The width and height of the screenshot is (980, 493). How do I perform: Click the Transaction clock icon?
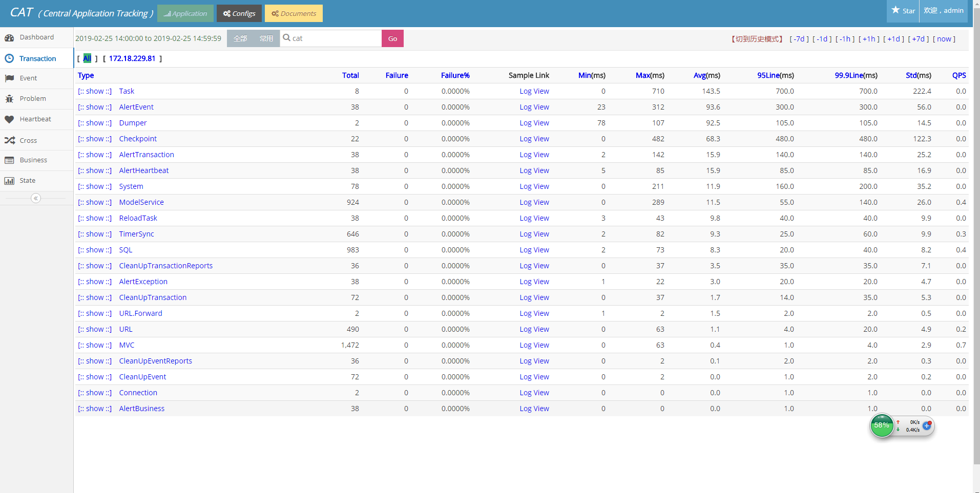click(x=9, y=58)
